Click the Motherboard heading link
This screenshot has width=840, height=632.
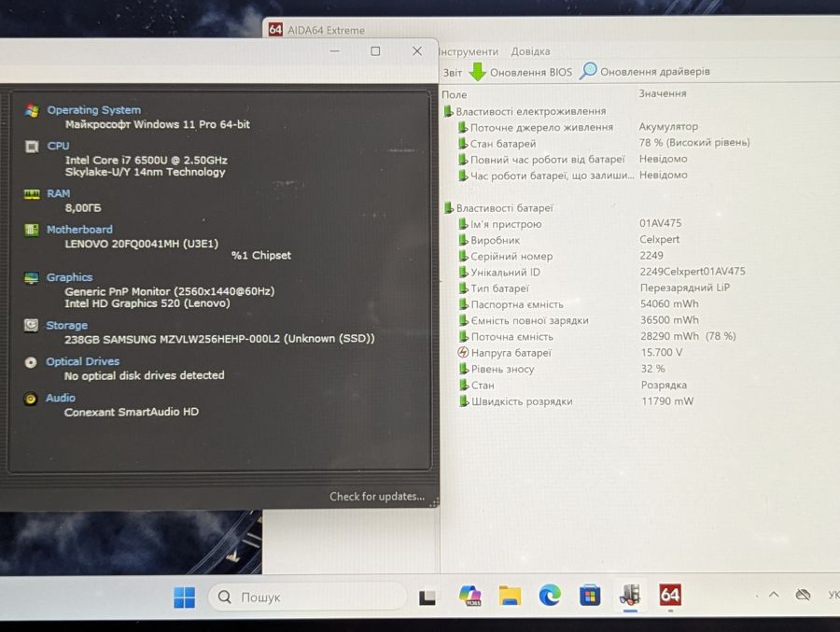79,230
